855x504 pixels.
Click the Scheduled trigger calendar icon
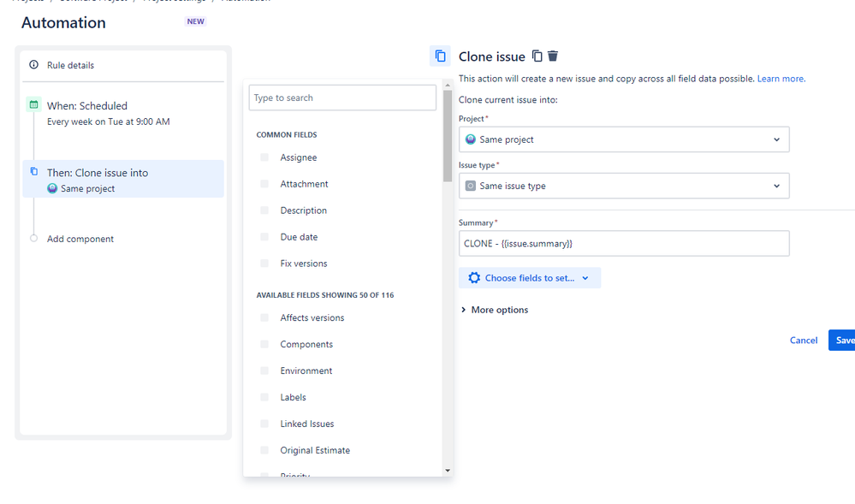pyautogui.click(x=34, y=104)
